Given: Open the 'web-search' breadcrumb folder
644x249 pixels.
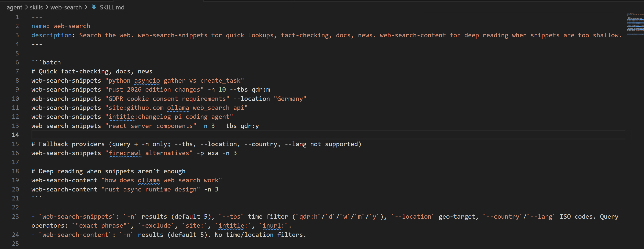Looking at the screenshot, I should pyautogui.click(x=66, y=7).
